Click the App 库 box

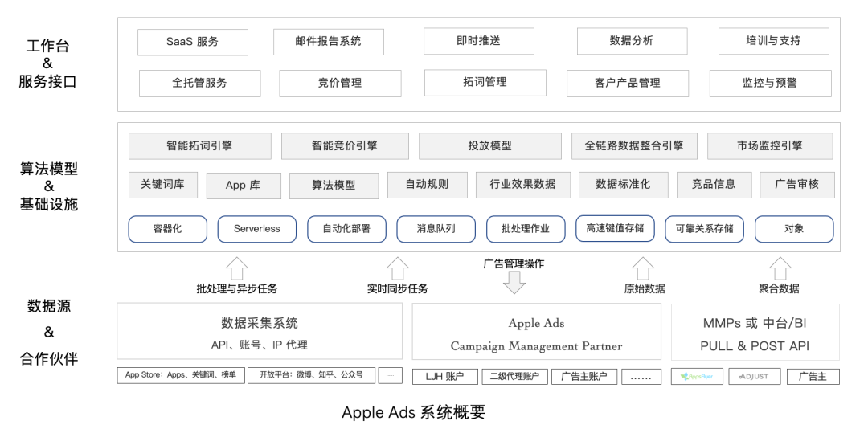coord(244,186)
